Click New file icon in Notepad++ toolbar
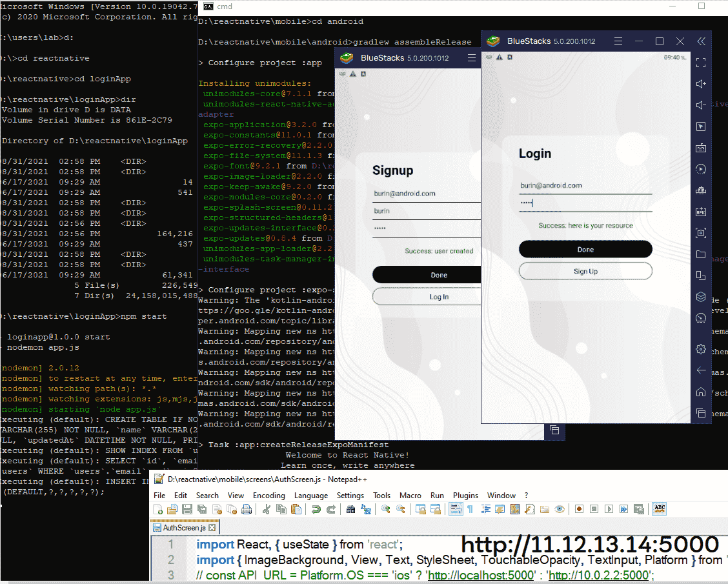Viewport: 728px width, 584px height. coord(158,509)
